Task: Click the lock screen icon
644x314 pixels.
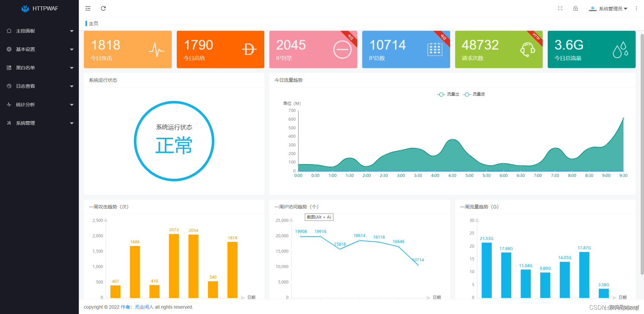Action: tap(576, 8)
